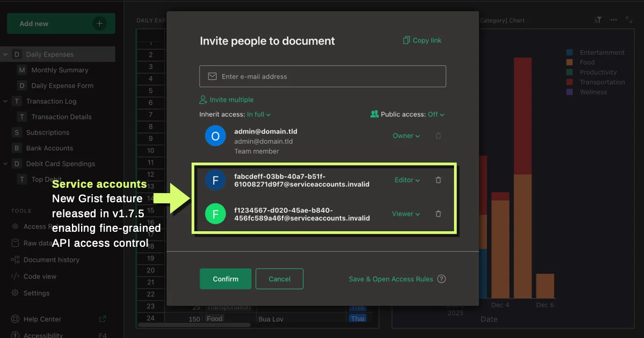The image size is (644, 338).
Task: Click the Help Center external link icon
Action: pos(103,319)
